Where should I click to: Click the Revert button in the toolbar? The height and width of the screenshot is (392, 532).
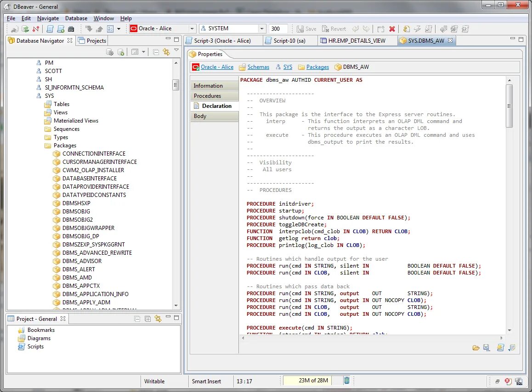[334, 29]
